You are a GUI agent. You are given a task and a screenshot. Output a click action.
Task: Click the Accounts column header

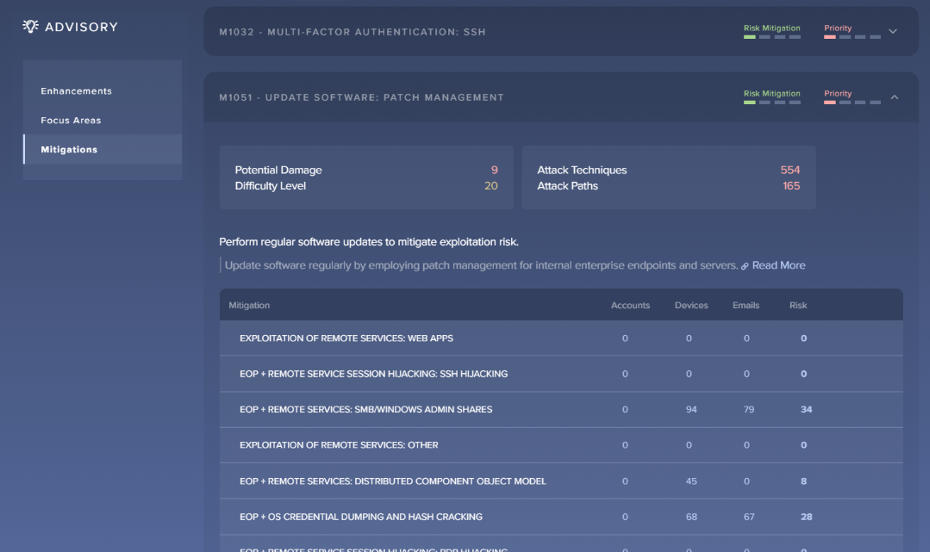[x=630, y=305]
